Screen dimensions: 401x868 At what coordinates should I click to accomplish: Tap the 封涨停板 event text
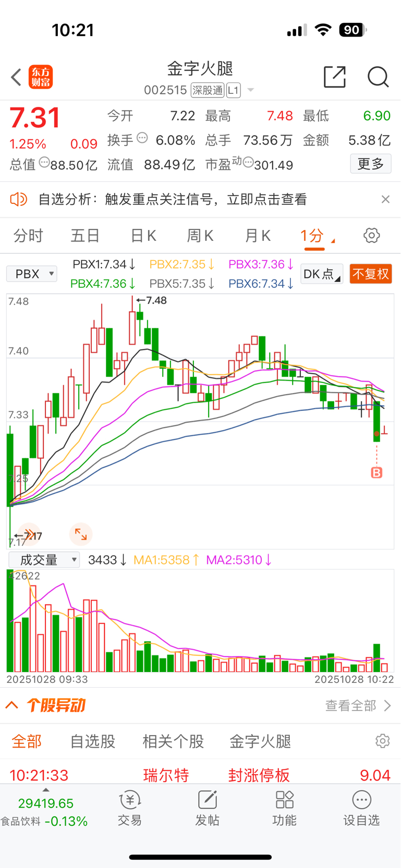click(x=259, y=775)
